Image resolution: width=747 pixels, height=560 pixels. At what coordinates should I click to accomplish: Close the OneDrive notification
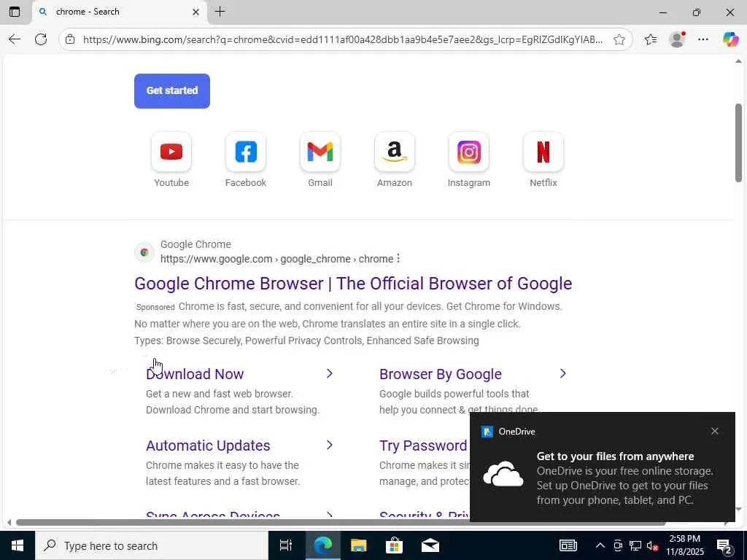[x=715, y=431]
